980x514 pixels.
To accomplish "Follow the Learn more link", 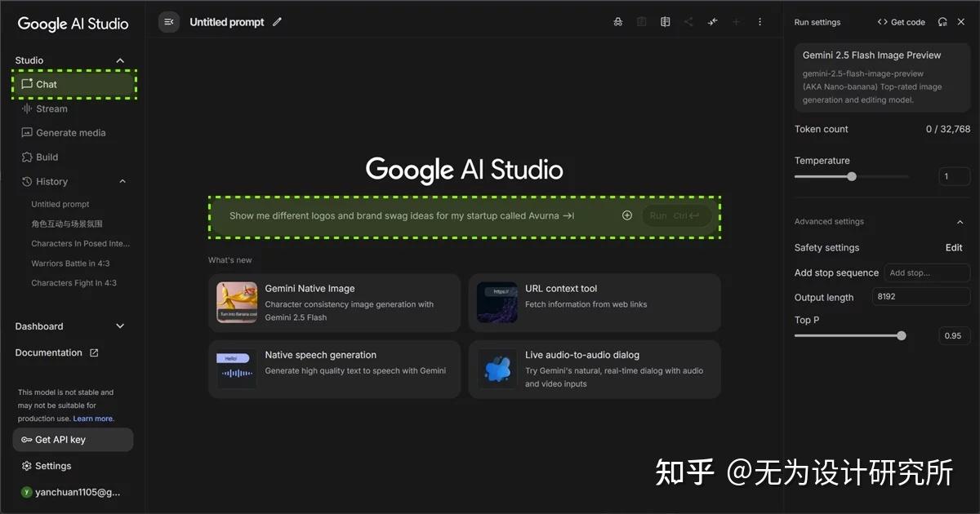I will coord(93,419).
